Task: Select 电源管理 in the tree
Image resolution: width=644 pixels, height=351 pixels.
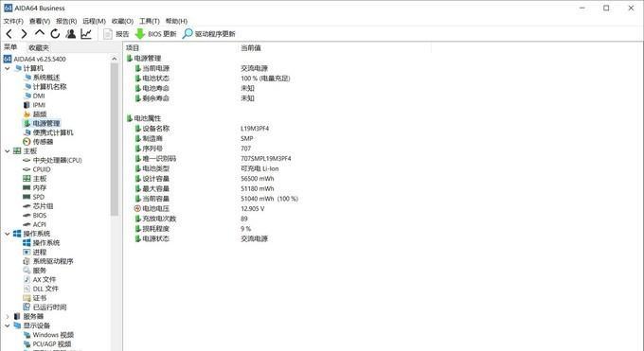Action: click(x=42, y=123)
